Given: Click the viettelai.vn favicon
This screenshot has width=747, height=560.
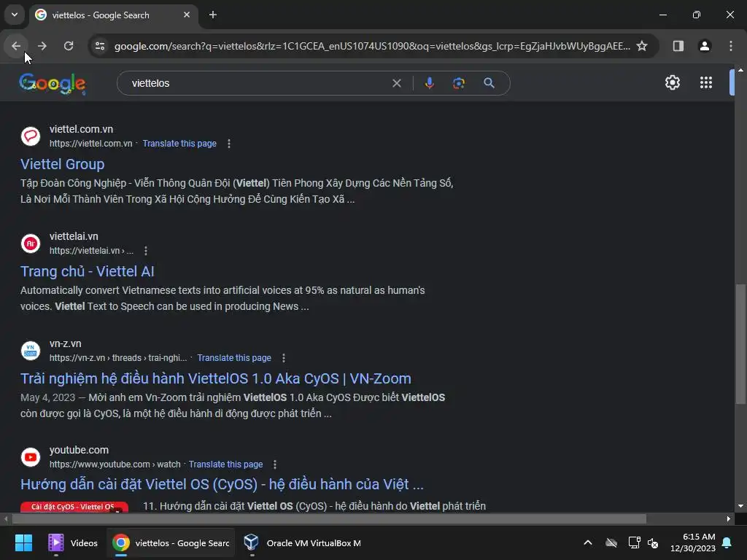Looking at the screenshot, I should click(x=31, y=244).
